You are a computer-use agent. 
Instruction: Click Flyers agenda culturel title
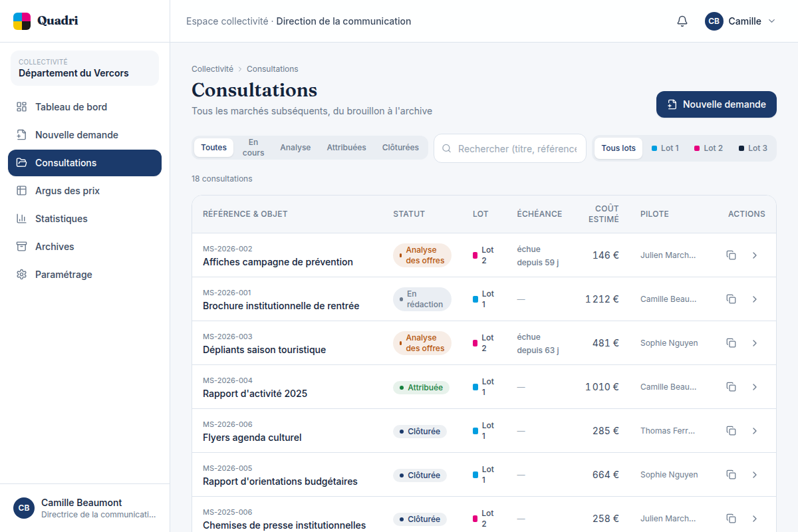[252, 438]
